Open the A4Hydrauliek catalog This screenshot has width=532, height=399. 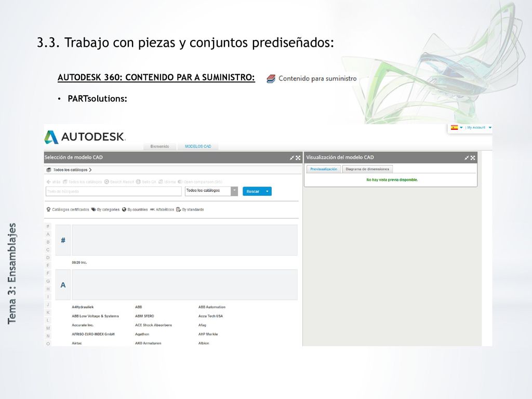click(x=83, y=307)
